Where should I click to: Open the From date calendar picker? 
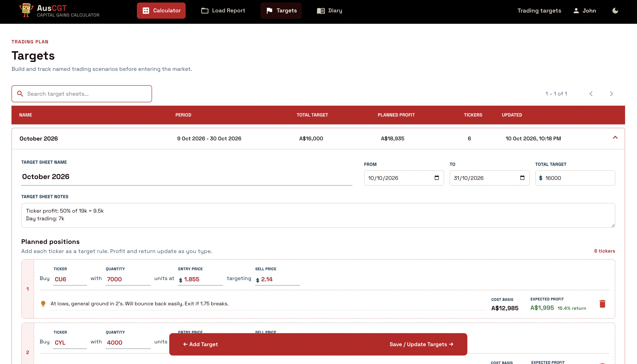point(436,178)
